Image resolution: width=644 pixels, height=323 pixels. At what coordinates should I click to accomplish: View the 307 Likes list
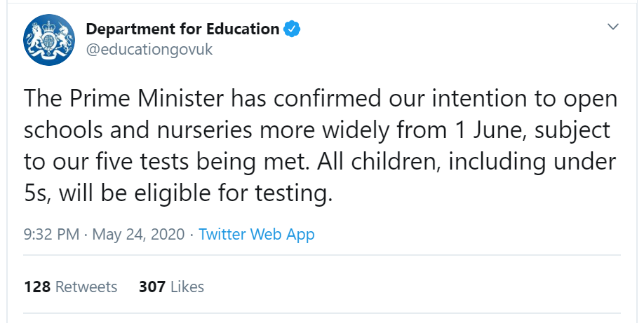pos(171,287)
